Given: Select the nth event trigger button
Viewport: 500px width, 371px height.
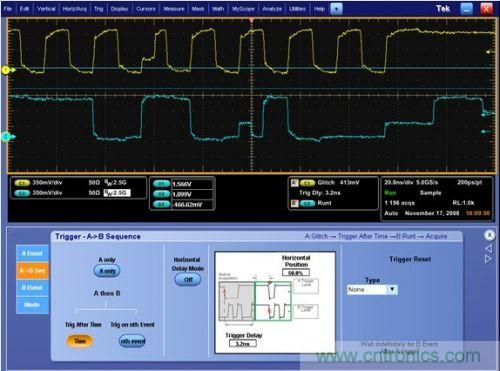Looking at the screenshot, I should (132, 341).
